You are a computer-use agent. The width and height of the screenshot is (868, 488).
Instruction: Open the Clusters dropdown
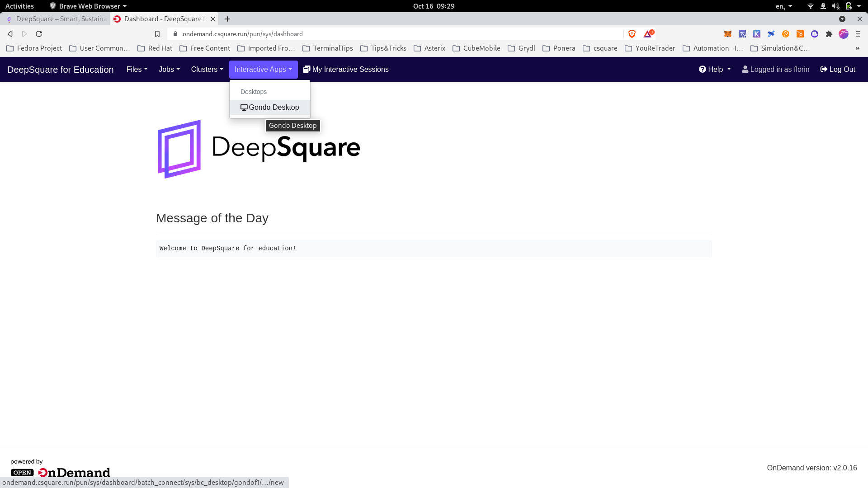coord(207,70)
